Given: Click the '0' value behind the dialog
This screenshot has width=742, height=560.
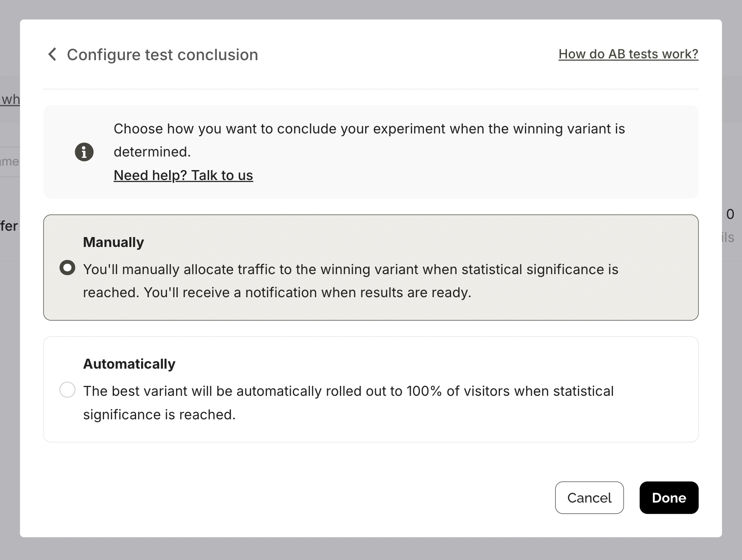Looking at the screenshot, I should coord(730,214).
